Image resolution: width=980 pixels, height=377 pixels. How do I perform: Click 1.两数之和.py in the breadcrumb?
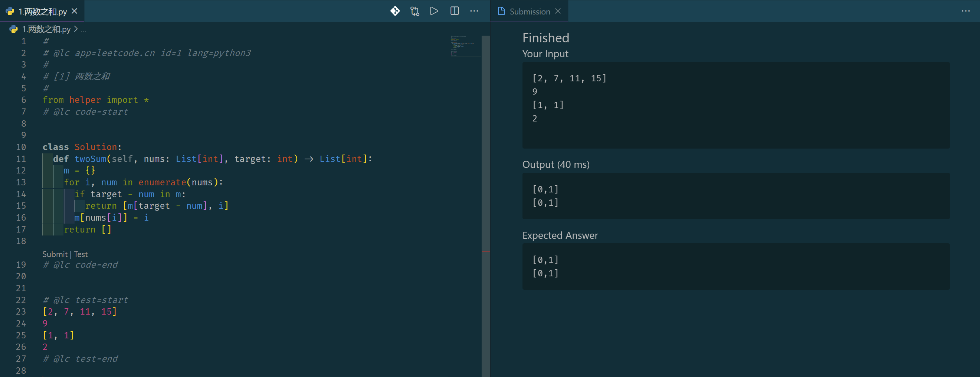pyautogui.click(x=46, y=29)
